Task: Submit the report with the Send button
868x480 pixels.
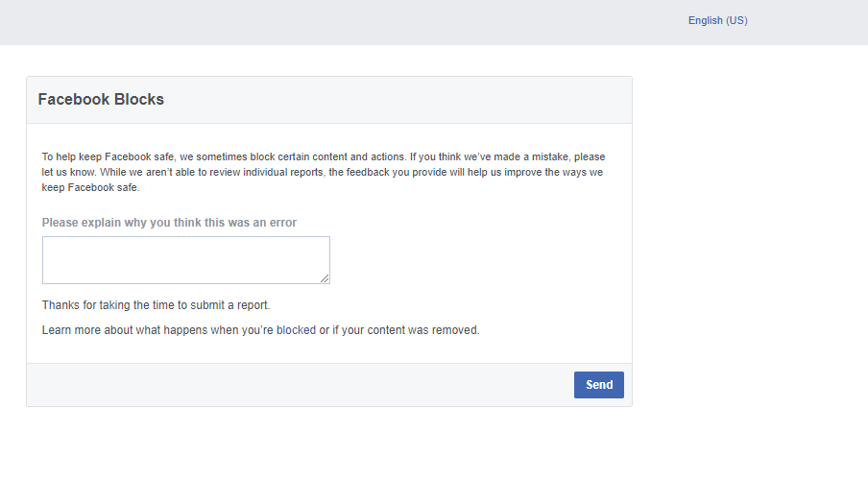Action: pyautogui.click(x=598, y=385)
